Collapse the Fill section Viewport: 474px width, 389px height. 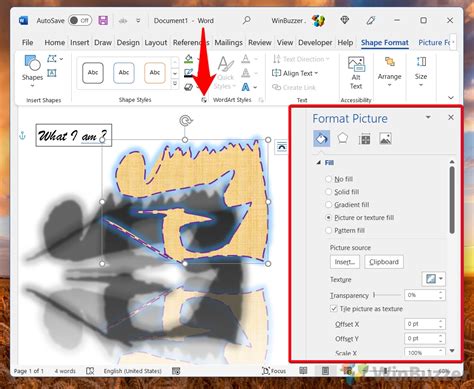click(319, 163)
